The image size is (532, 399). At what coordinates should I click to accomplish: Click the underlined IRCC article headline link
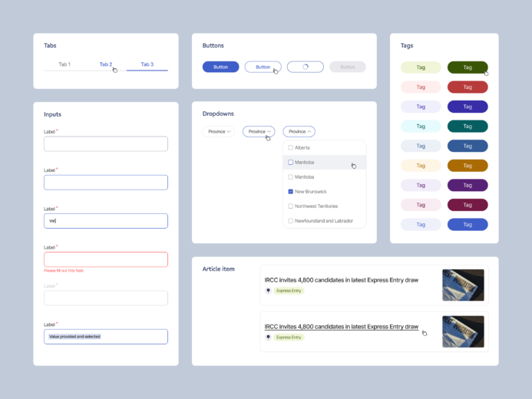click(x=341, y=327)
